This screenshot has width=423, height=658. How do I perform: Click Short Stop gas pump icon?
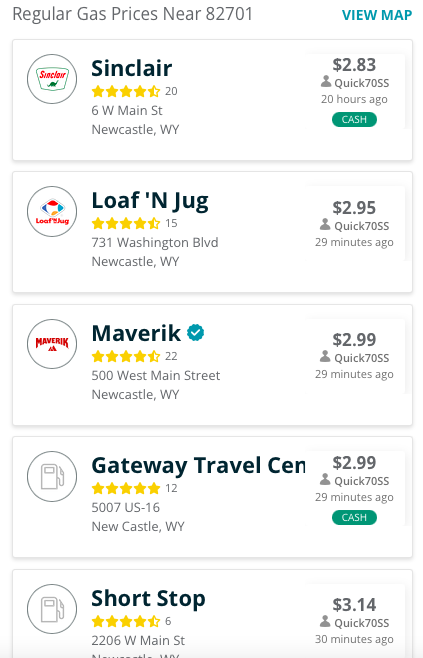click(x=52, y=609)
